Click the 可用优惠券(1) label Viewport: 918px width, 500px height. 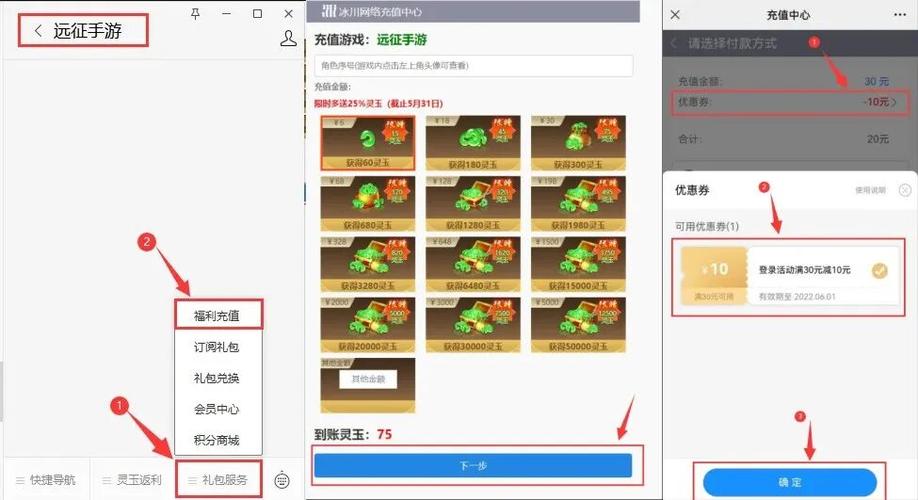[707, 227]
